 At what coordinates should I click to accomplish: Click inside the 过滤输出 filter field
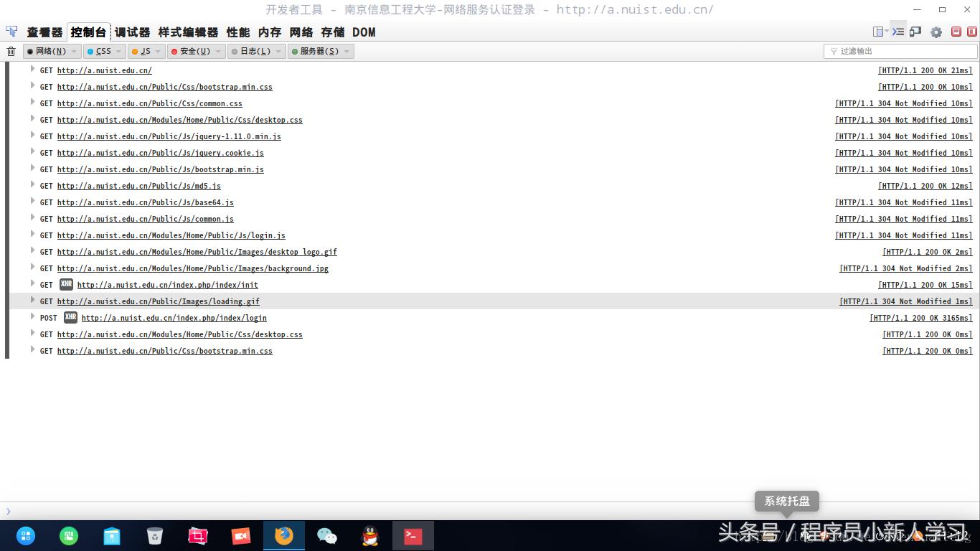(900, 51)
